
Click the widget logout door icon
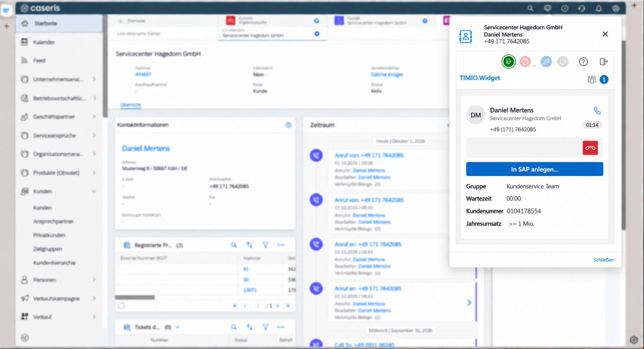(604, 62)
